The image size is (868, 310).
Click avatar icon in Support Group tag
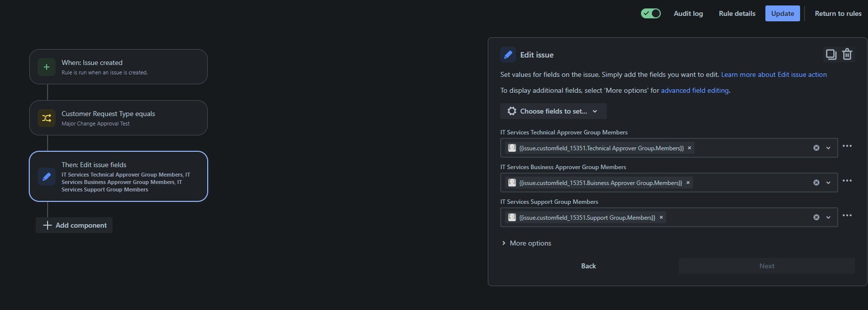pos(512,217)
